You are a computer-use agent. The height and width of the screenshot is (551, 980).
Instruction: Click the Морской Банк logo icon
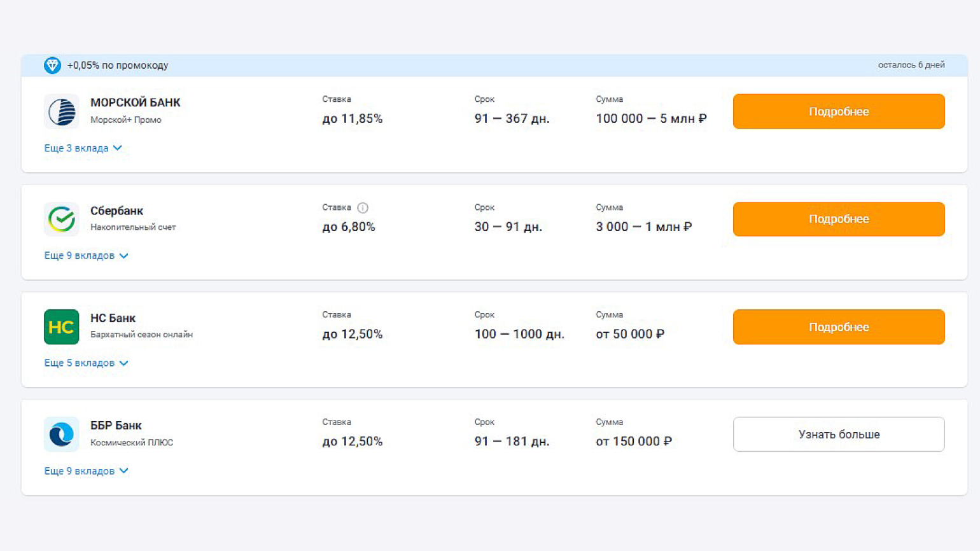(x=62, y=111)
